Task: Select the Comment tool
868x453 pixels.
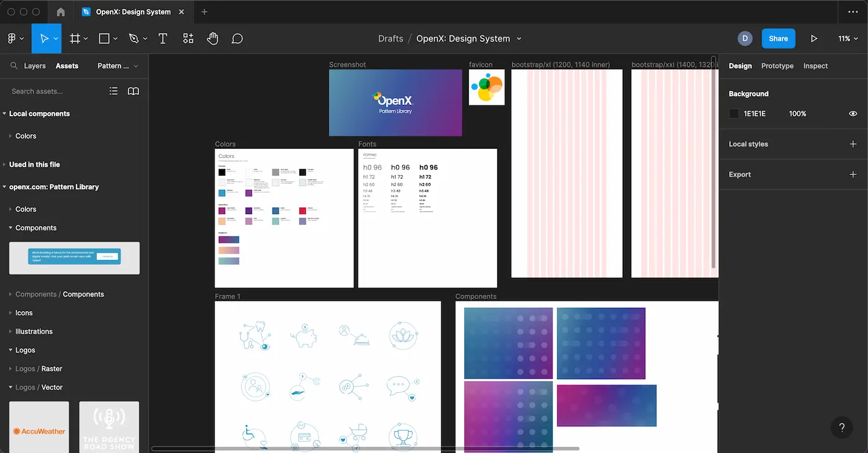Action: 237,38
